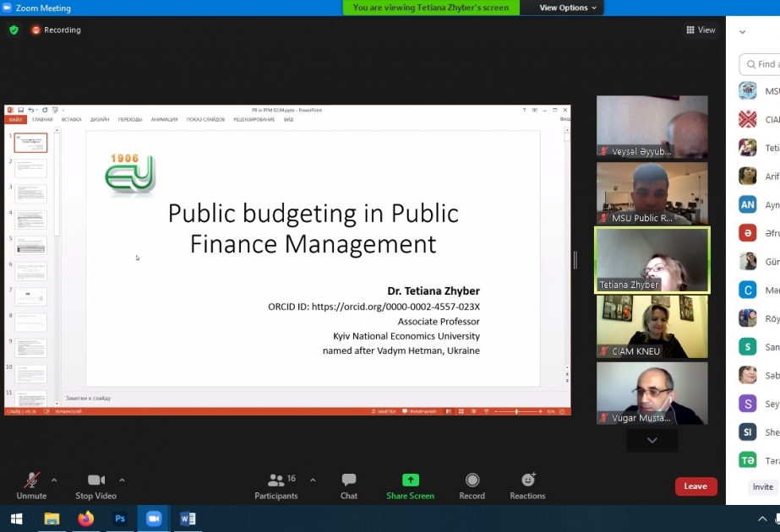Show more video thumbnails with down chevron

652,441
